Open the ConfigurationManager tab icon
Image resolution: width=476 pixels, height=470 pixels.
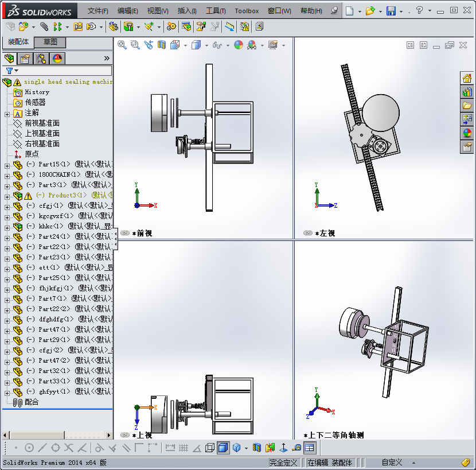click(41, 58)
